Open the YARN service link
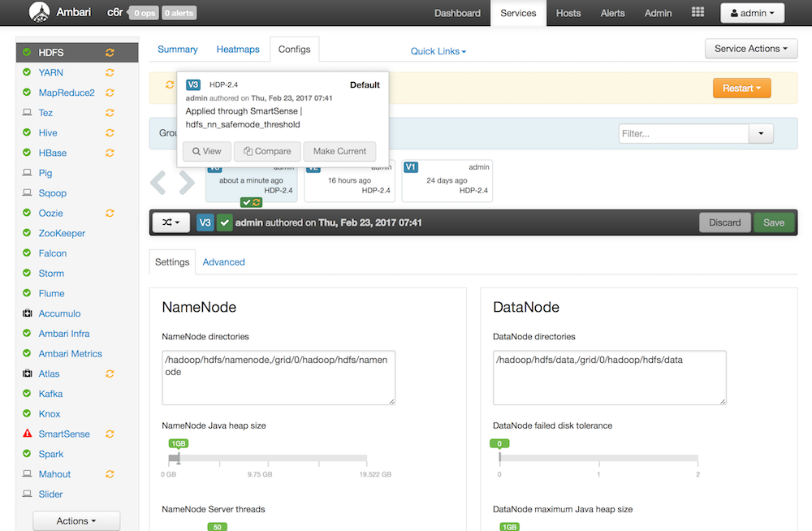 click(x=50, y=72)
